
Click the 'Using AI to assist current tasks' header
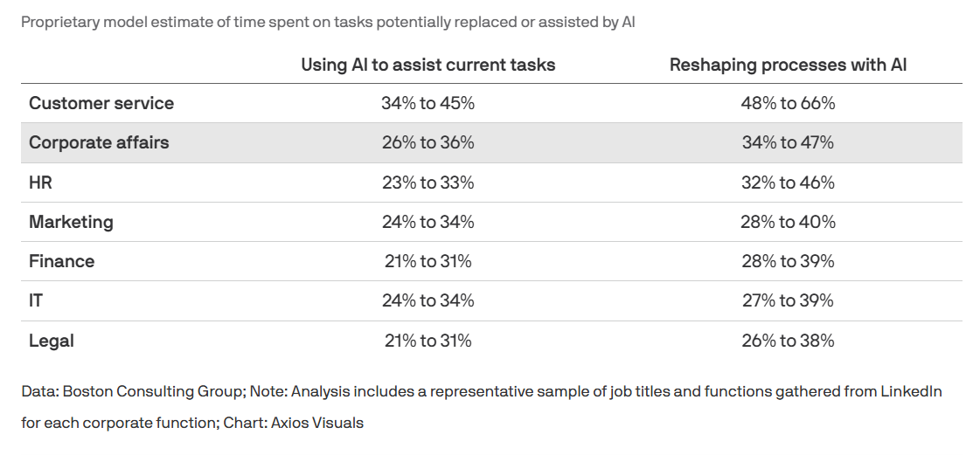427,65
